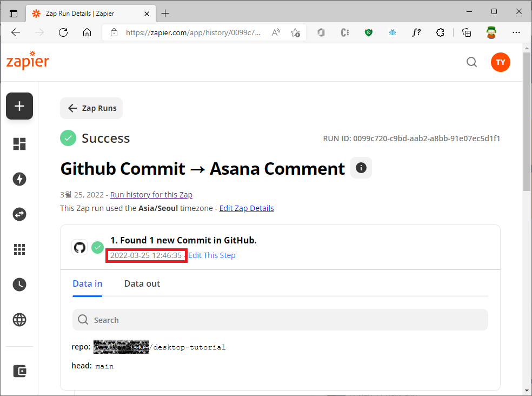
Task: Open browser Settings and more menu
Action: coord(516,32)
